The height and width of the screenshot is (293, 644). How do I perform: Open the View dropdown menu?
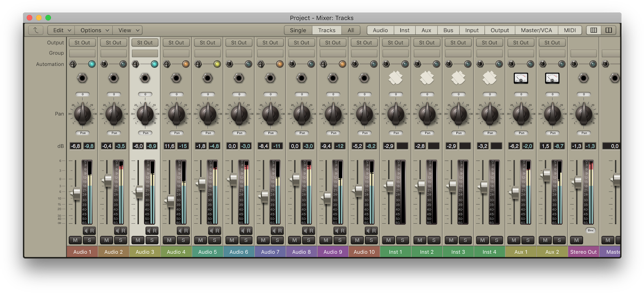127,30
